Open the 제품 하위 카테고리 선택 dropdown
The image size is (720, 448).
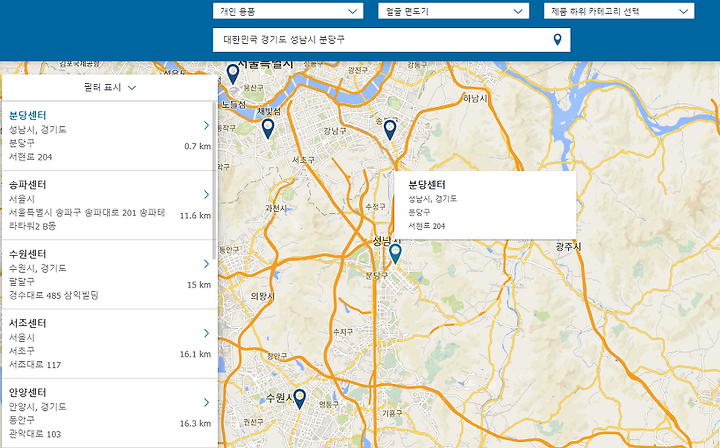click(619, 11)
